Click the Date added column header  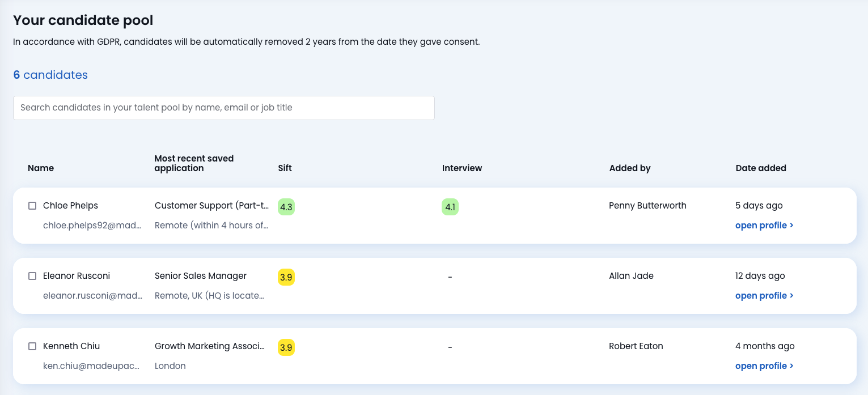(x=761, y=168)
